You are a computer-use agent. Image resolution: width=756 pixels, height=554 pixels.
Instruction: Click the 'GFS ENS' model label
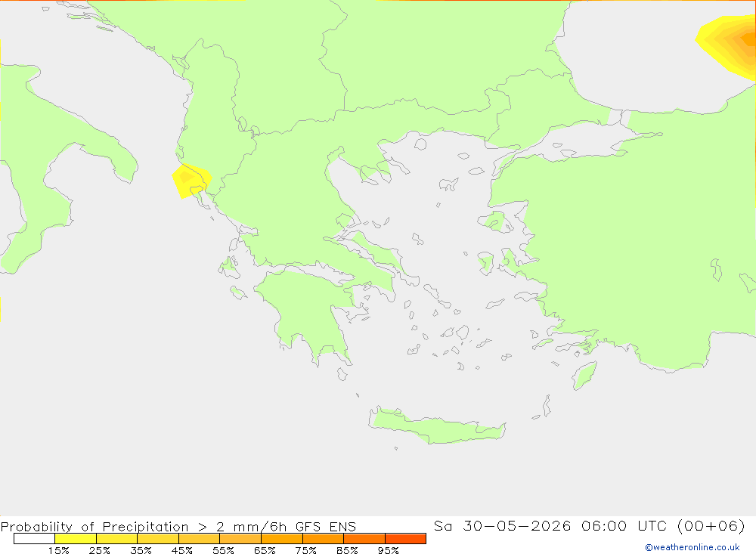[x=325, y=527]
